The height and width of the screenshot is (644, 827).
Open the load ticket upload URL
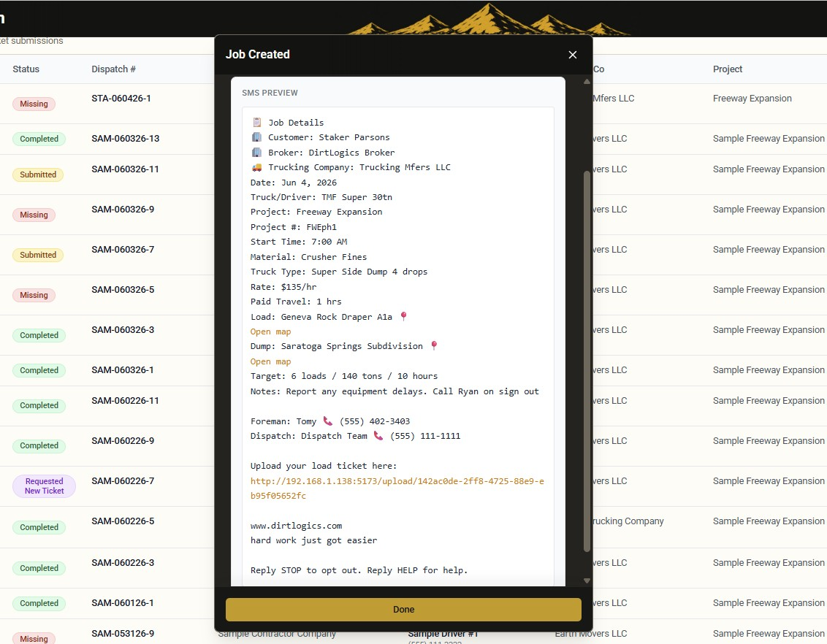[x=397, y=488]
